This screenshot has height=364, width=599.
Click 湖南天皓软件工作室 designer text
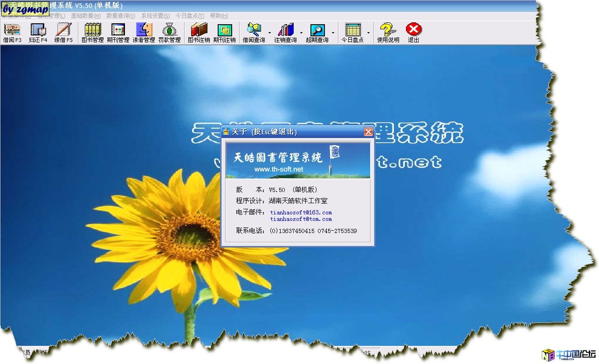(x=298, y=201)
